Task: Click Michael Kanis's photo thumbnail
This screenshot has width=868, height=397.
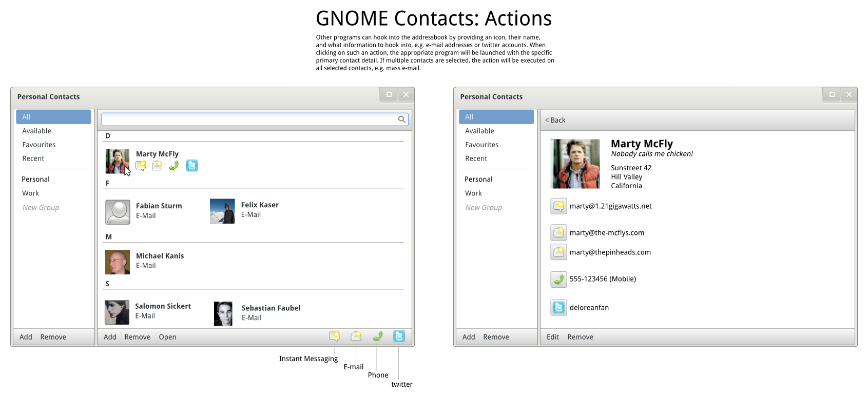Action: coord(118,262)
